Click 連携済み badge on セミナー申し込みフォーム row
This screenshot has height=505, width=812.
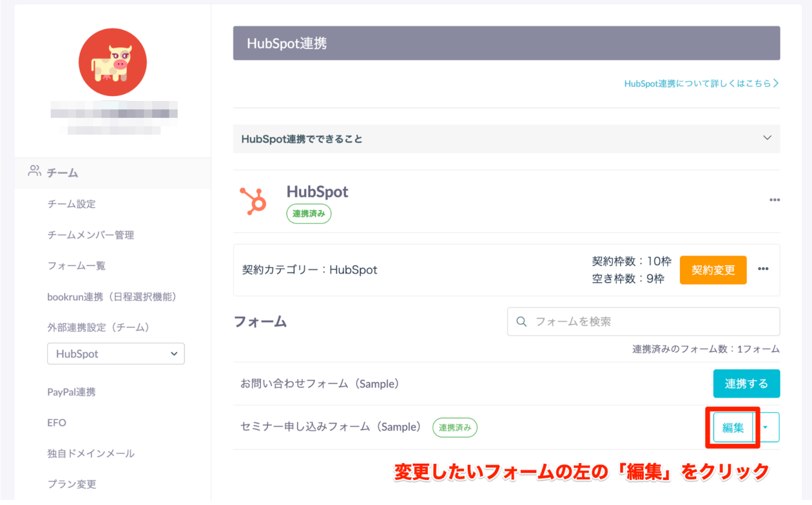(455, 427)
